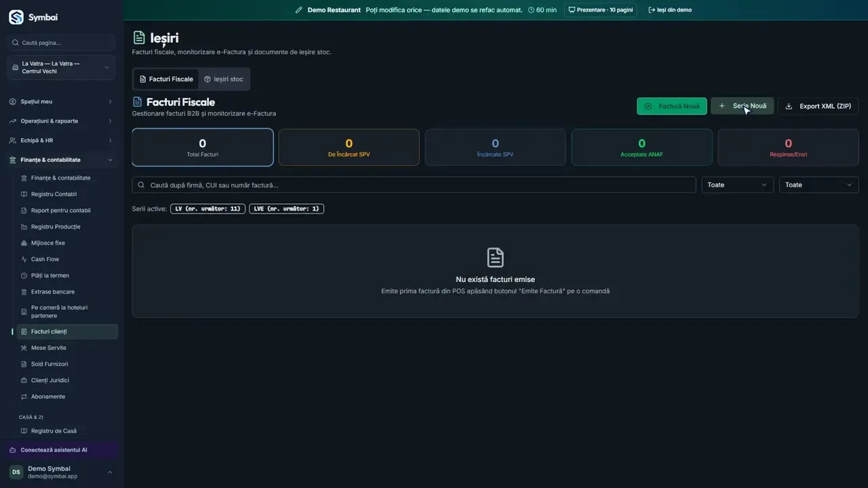The image size is (868, 488).
Task: Click the Cash Flow trend icon
Action: coord(24,260)
